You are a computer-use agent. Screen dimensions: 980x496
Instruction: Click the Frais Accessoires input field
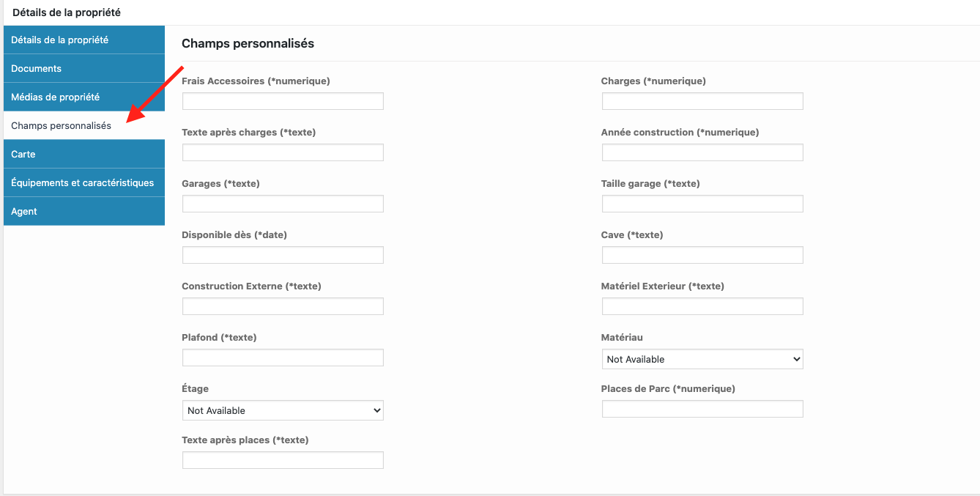(283, 101)
